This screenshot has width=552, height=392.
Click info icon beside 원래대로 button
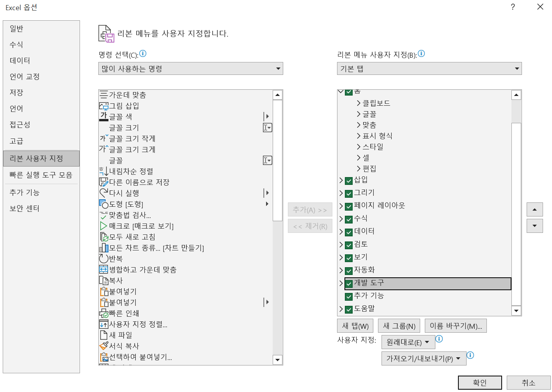[439, 339]
